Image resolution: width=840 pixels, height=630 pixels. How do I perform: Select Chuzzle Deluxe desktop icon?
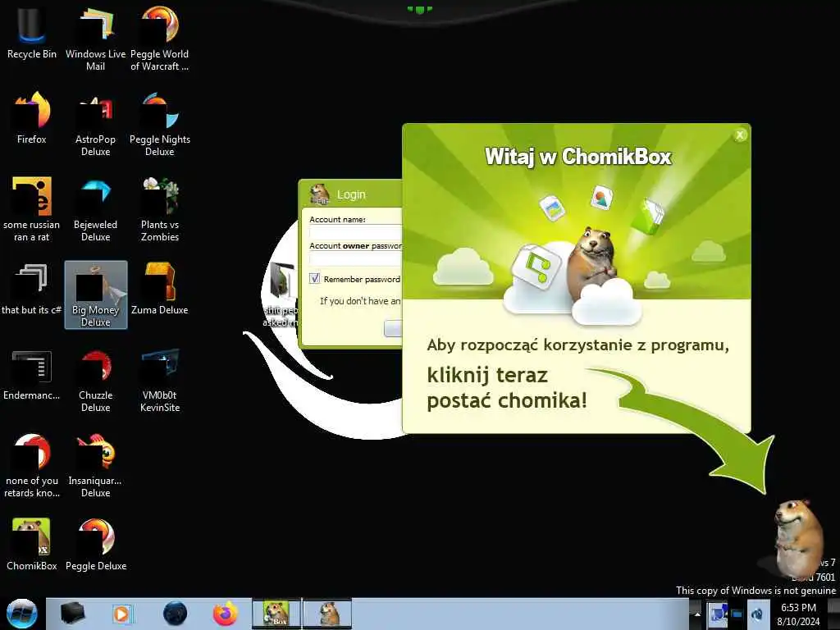(95, 381)
